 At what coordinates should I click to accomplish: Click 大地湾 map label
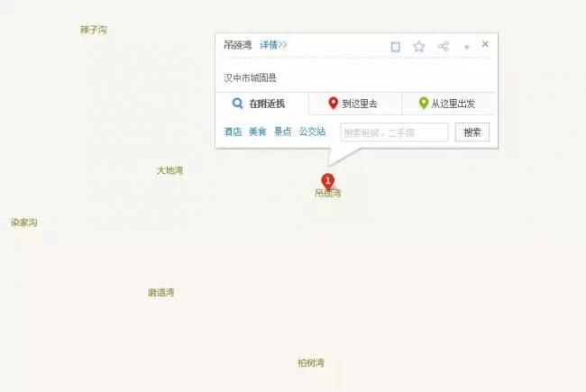point(170,170)
